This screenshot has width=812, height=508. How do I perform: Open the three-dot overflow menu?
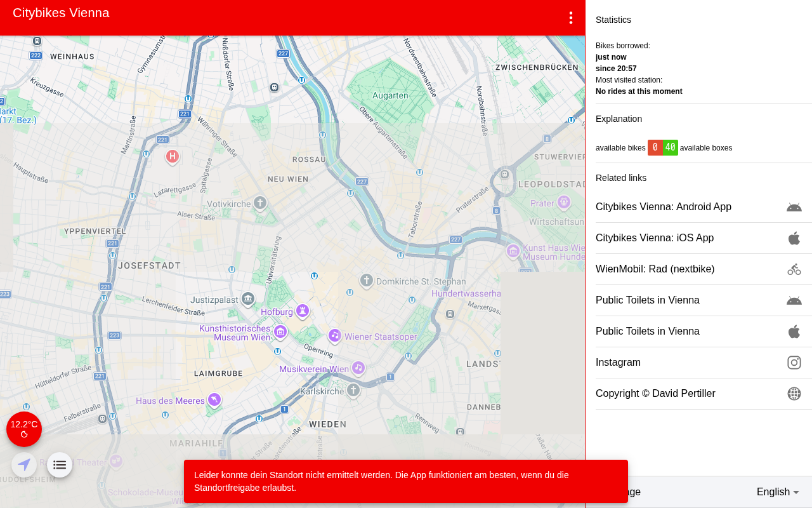(571, 18)
